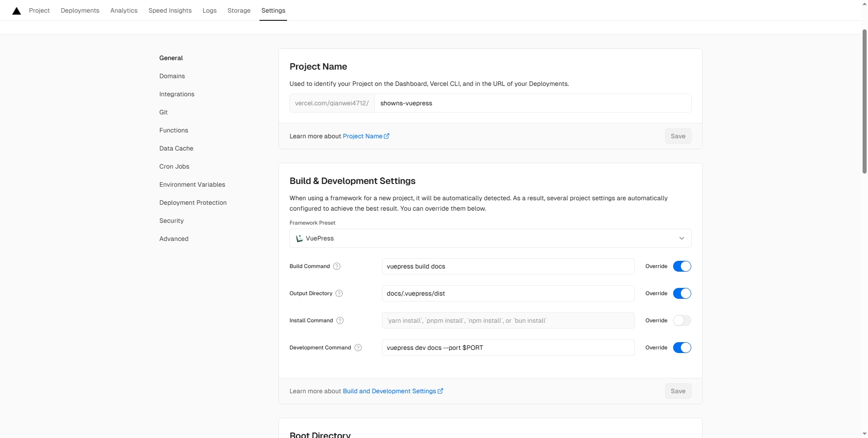Screen dimensions: 868x438
Task: Save Build & Development Settings
Action: coord(678,391)
